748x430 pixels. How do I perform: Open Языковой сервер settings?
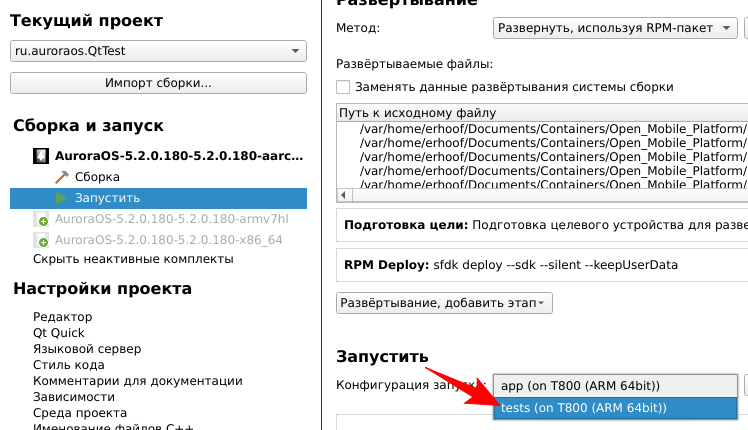pyautogui.click(x=87, y=349)
